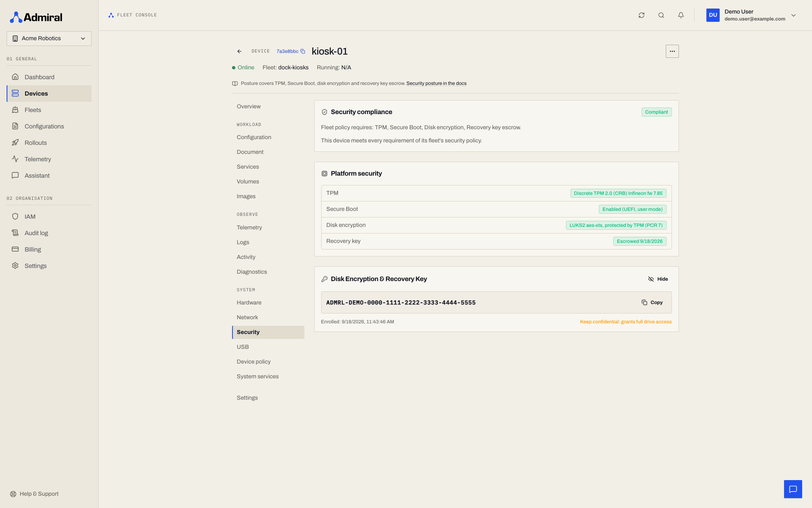Click the LUKS2 aes-xts encryption badge
The width and height of the screenshot is (812, 508).
click(616, 225)
